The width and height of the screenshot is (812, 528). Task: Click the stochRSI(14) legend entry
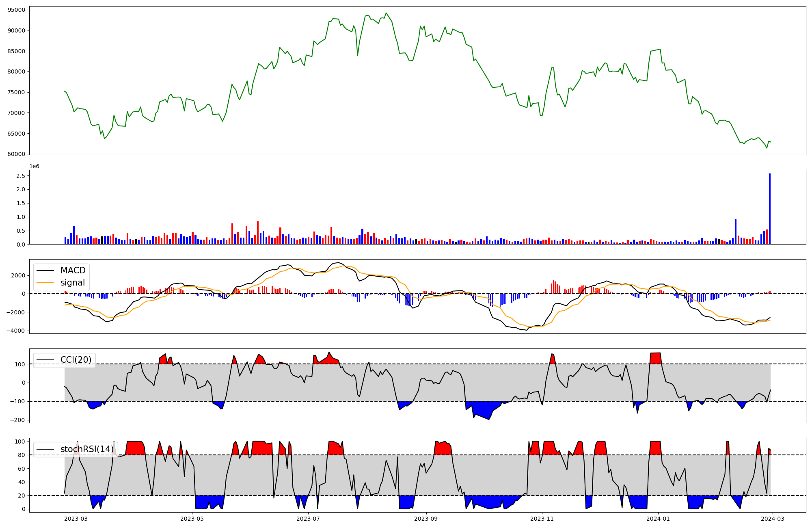point(87,449)
